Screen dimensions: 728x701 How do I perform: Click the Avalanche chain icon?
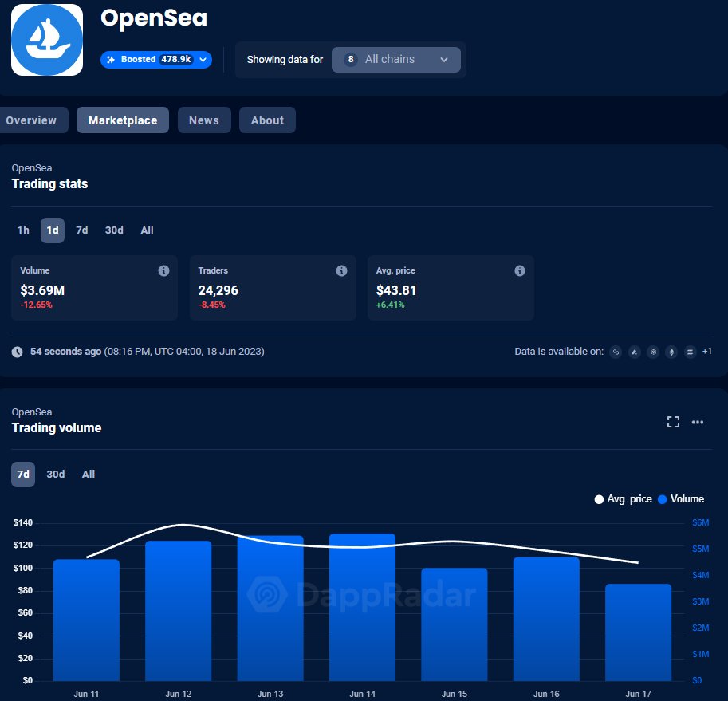coord(634,352)
